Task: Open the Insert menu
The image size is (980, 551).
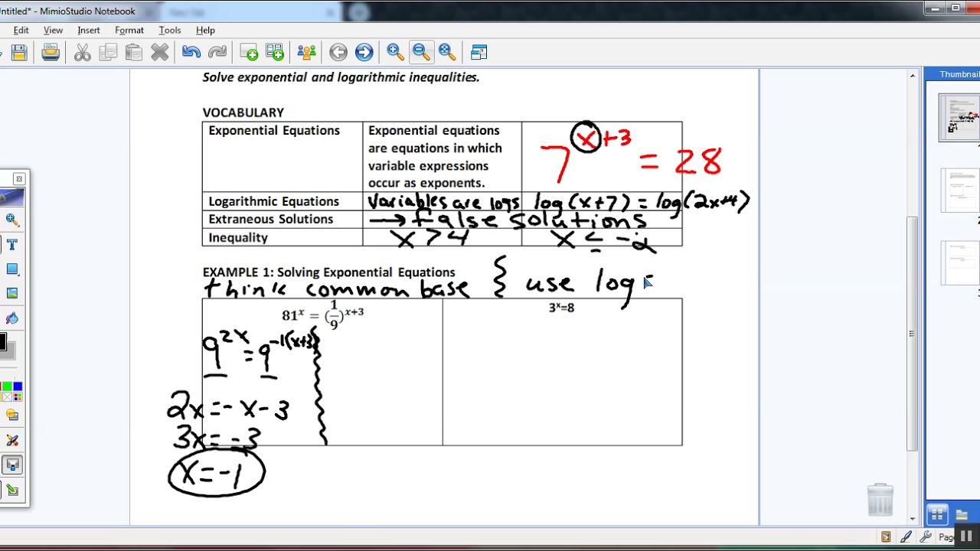Action: (x=88, y=30)
